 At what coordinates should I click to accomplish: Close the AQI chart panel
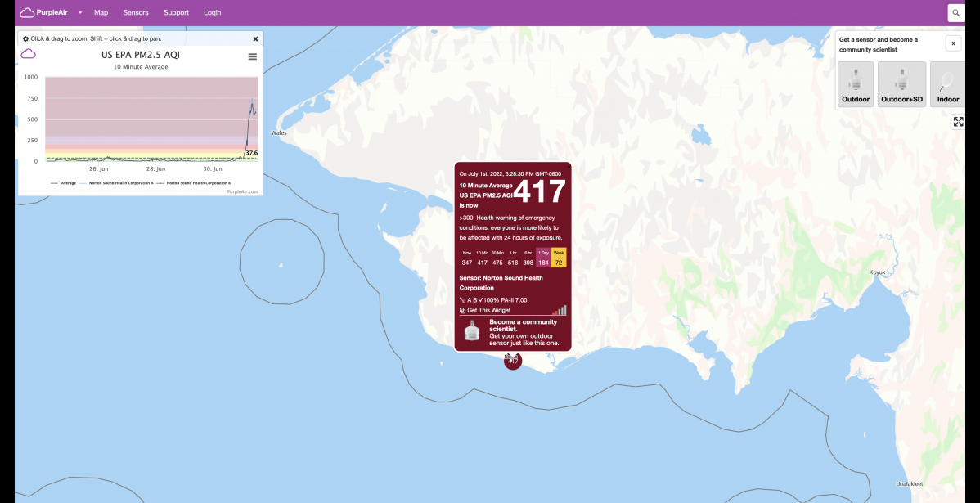click(255, 38)
